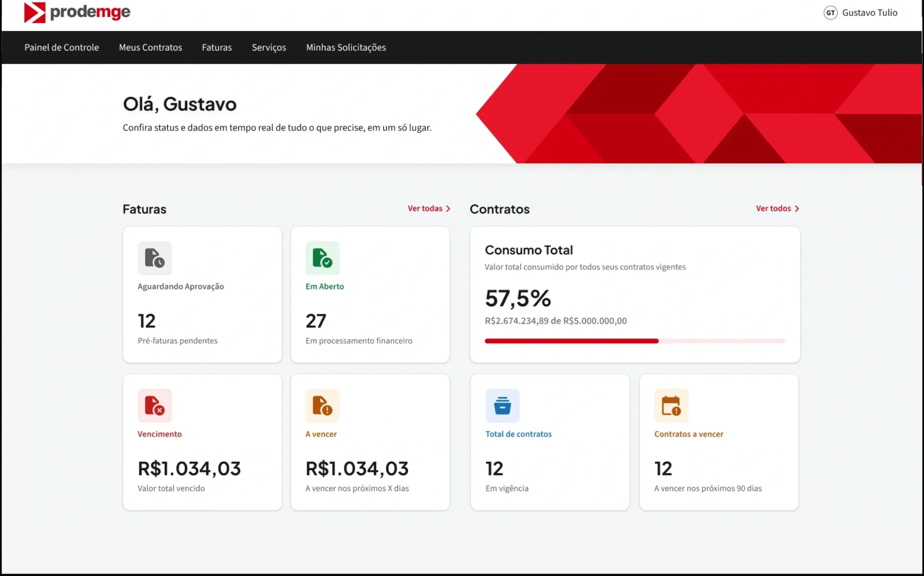
Task: Click the Olá, Gustavo heading
Action: [x=179, y=104]
